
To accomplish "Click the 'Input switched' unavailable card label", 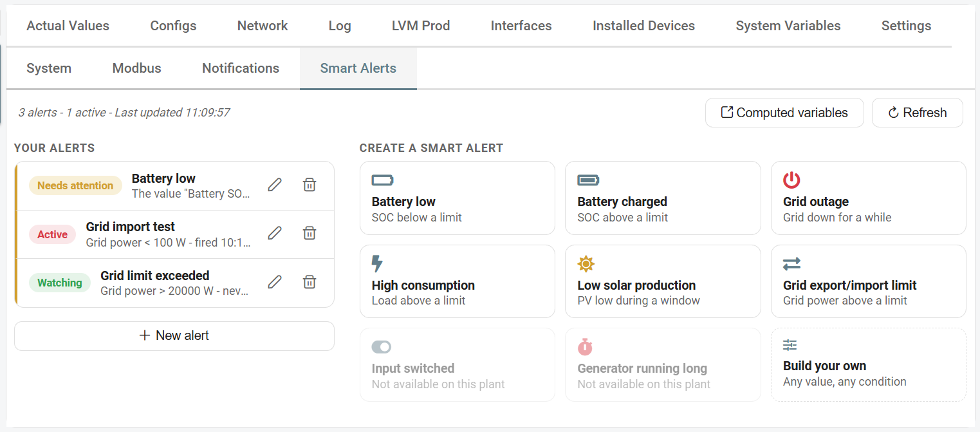I will (x=413, y=368).
